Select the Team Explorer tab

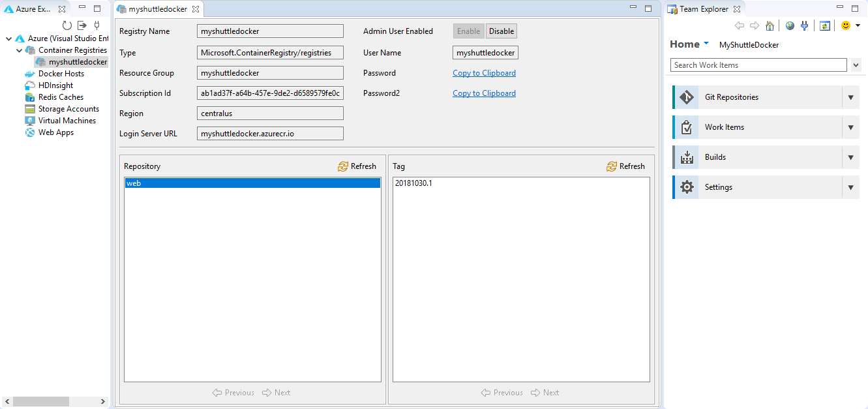click(x=704, y=9)
